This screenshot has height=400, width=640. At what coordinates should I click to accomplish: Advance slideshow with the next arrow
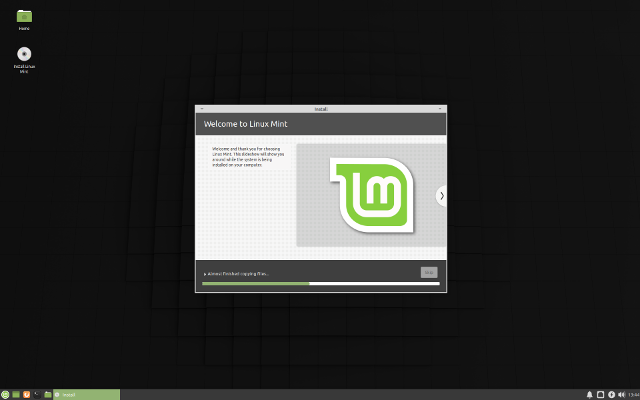click(442, 196)
